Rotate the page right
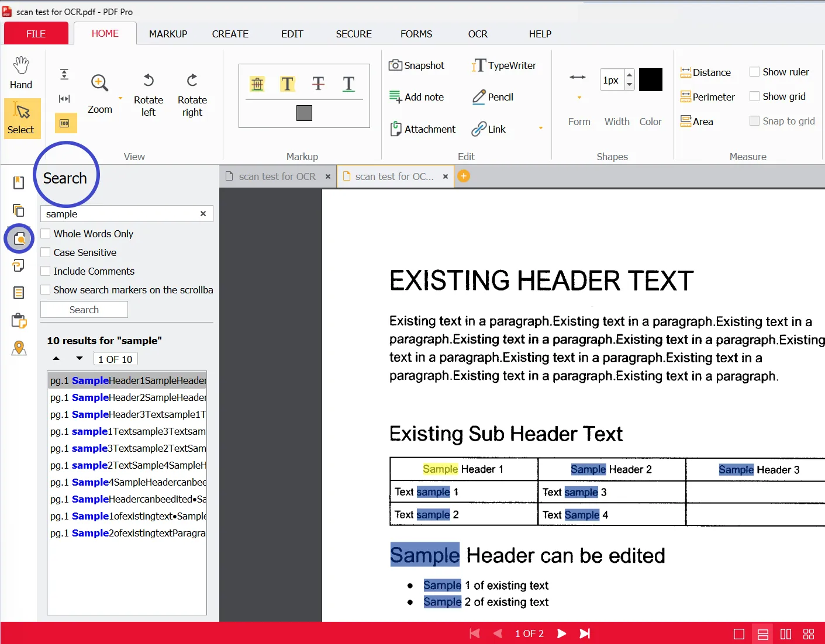This screenshot has height=644, width=825. click(x=192, y=95)
